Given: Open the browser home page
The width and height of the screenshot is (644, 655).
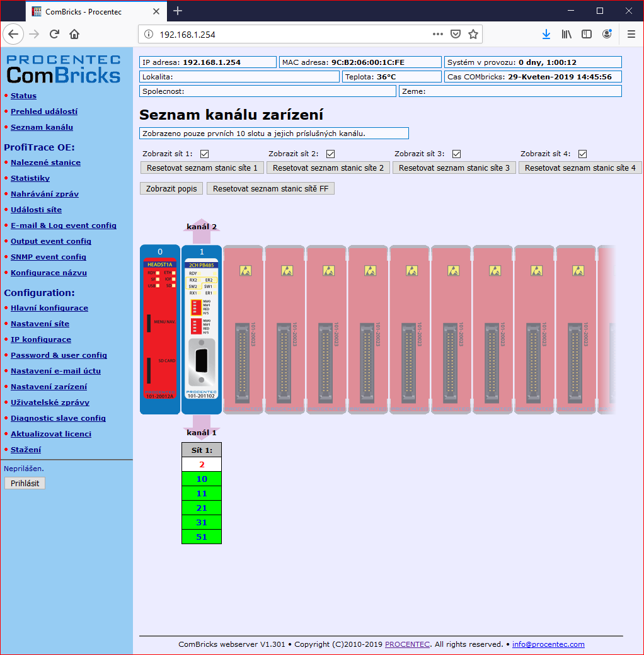Looking at the screenshot, I should 74,34.
